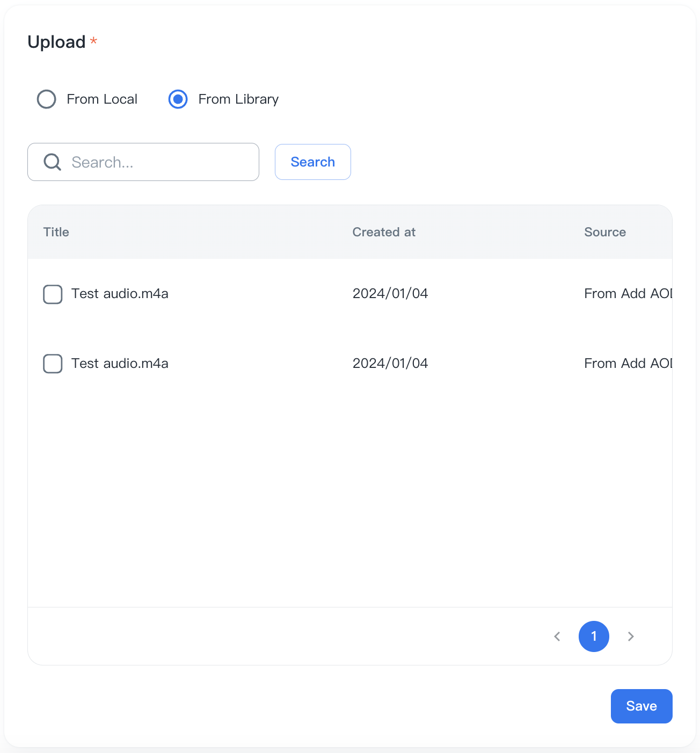Check the second Test audio.m4a checkbox
This screenshot has height=753, width=700.
[x=53, y=364]
